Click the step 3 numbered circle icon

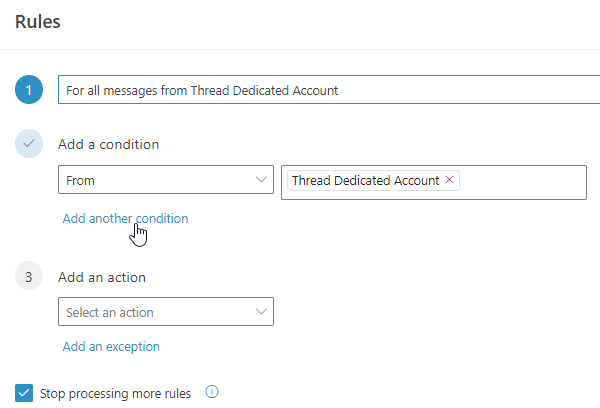pos(29,276)
